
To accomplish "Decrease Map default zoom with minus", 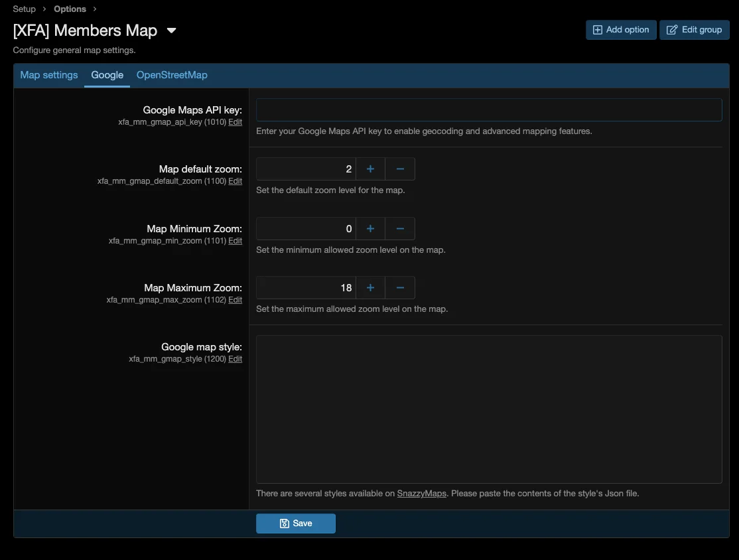I will [x=400, y=169].
